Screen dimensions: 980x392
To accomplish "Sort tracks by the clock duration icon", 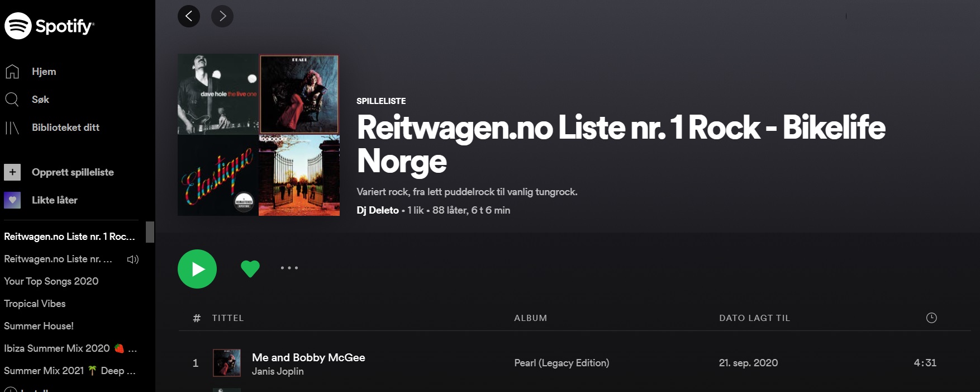I will (931, 318).
